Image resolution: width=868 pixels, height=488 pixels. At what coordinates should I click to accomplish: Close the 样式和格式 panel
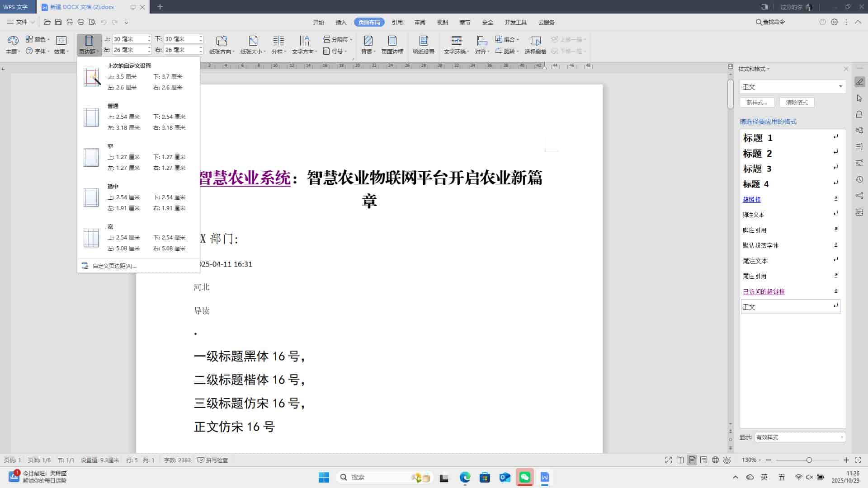(x=846, y=69)
